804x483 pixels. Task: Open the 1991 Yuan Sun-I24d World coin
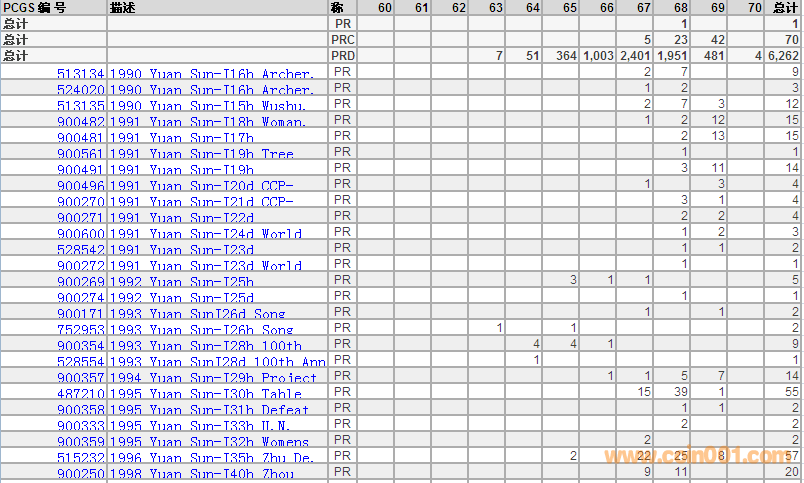point(205,234)
